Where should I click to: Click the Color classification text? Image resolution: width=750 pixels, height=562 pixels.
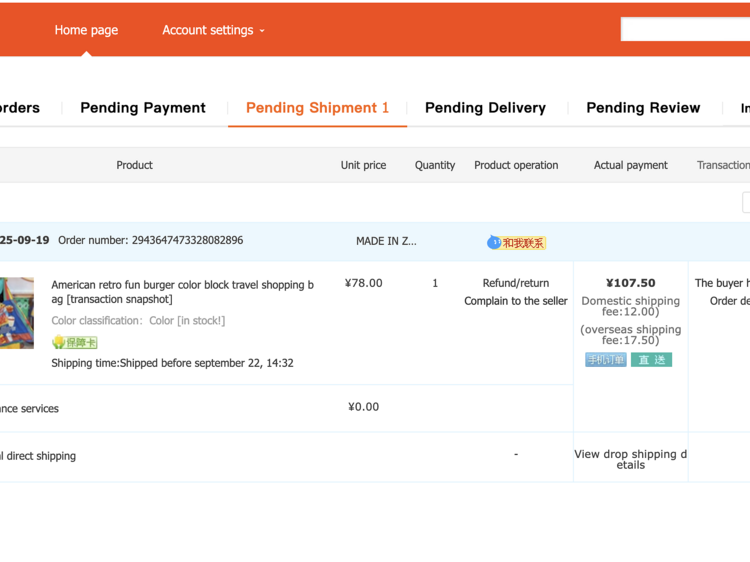(x=138, y=320)
